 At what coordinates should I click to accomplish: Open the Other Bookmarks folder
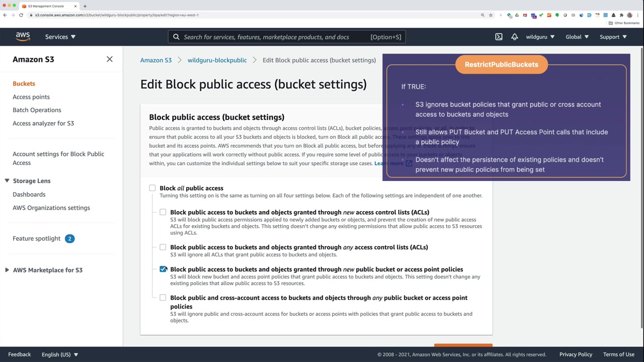(624, 23)
